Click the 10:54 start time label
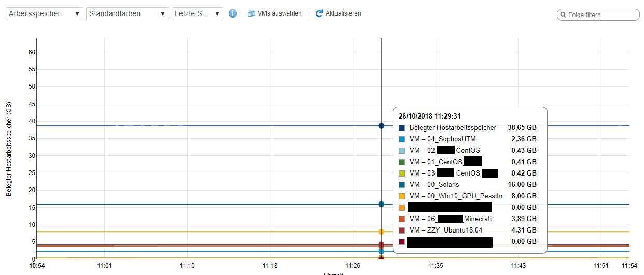Screen dimensions: 644x275 pos(36,265)
